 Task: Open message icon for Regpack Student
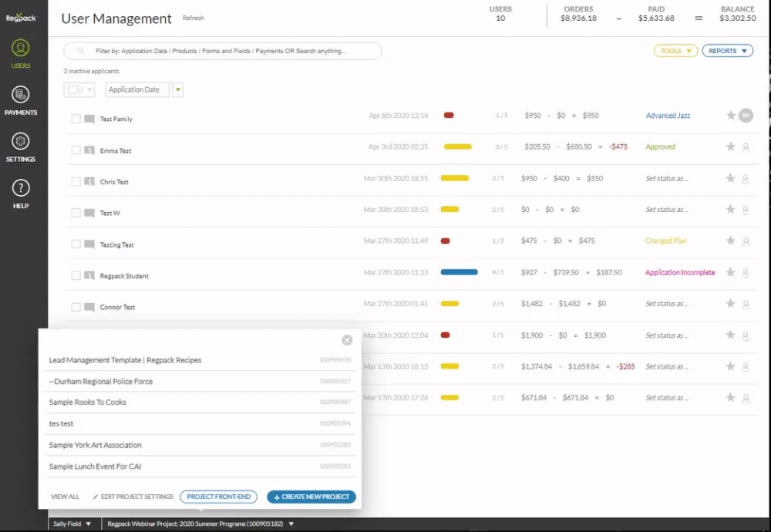click(89, 275)
